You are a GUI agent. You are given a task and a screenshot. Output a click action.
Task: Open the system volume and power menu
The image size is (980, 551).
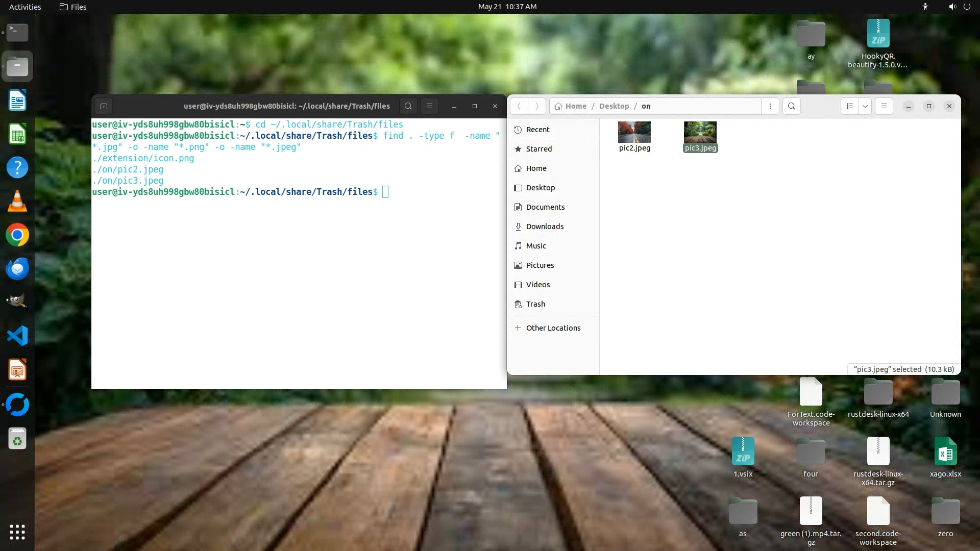pos(959,7)
